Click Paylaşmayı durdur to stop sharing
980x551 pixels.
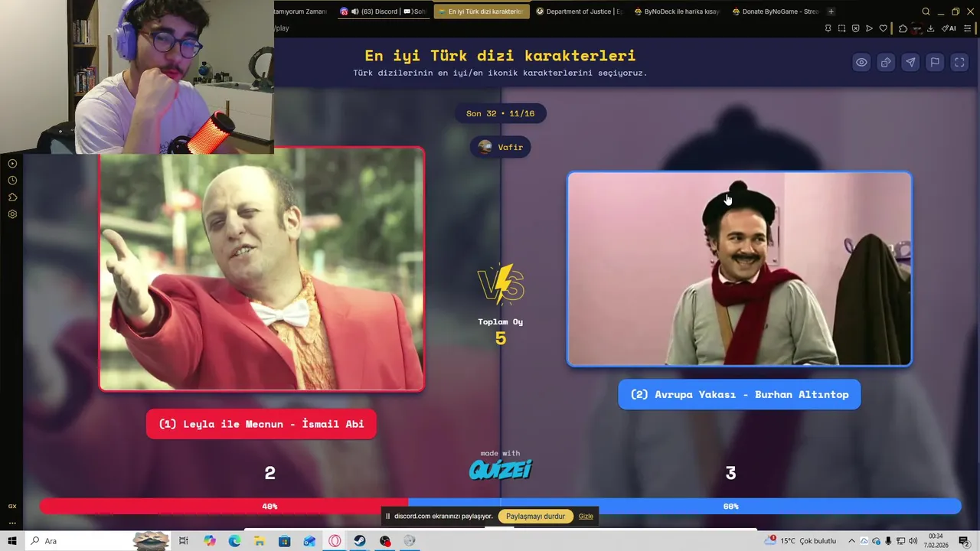[535, 517]
